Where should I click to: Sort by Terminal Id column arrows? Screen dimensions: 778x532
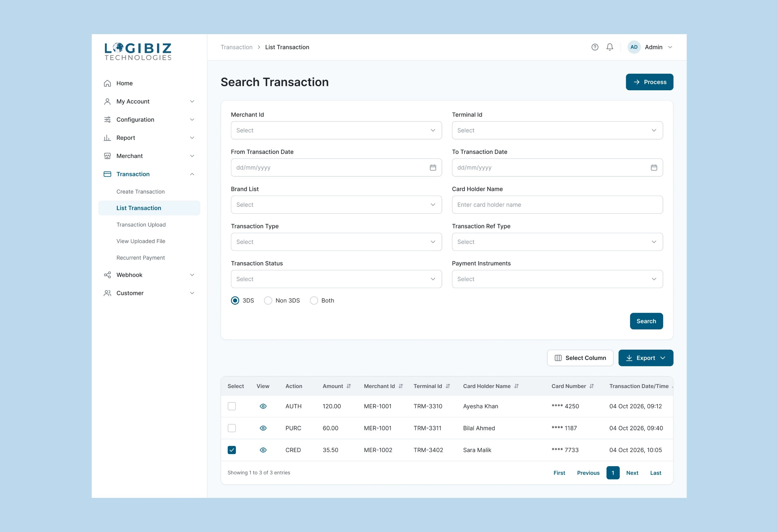tap(448, 386)
